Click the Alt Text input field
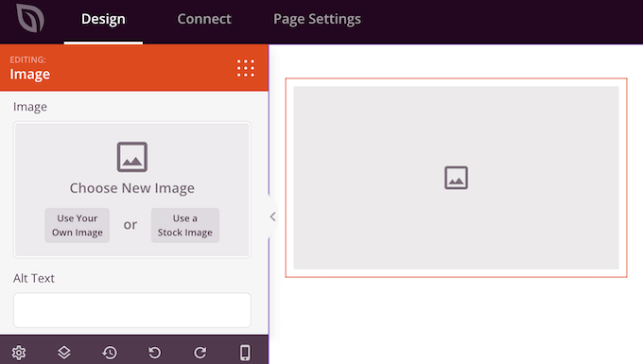This screenshot has width=643, height=364. 132,310
